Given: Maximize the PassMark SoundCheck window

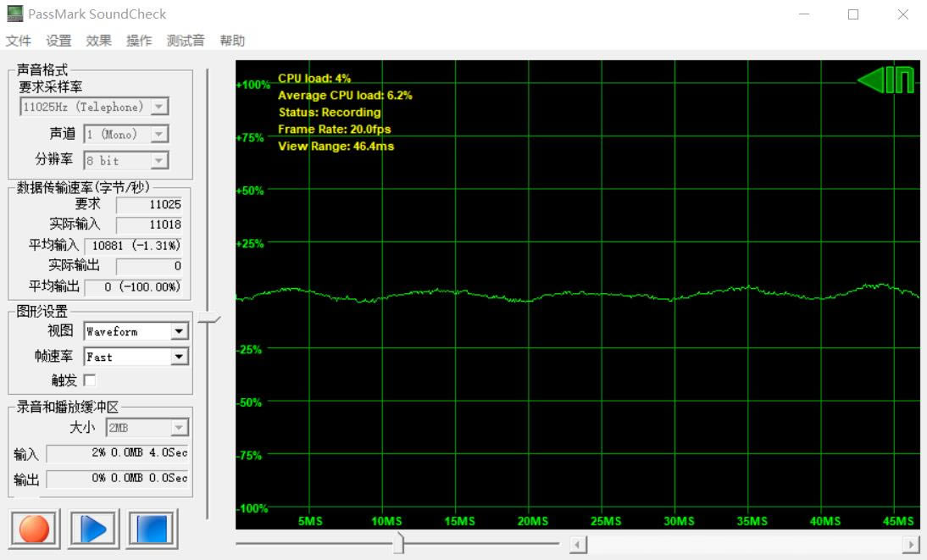Looking at the screenshot, I should tap(853, 14).
